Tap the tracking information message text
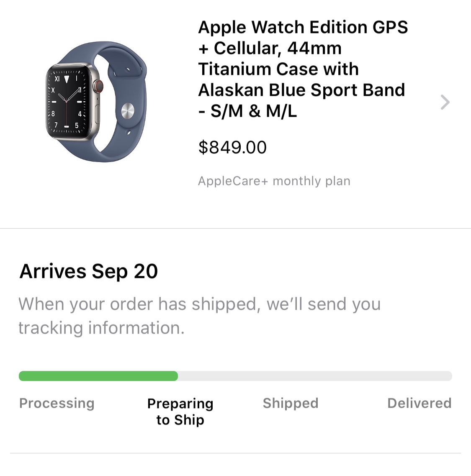The width and height of the screenshot is (471, 476). click(199, 316)
